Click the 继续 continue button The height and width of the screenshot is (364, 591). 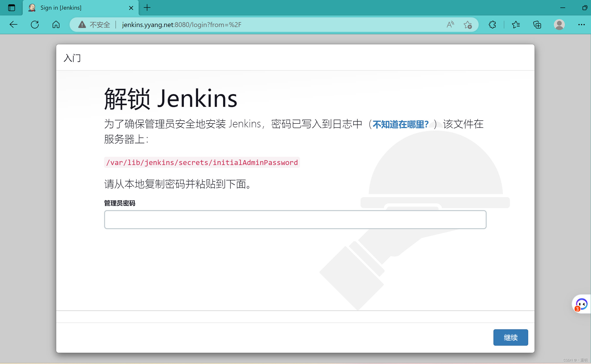tap(511, 337)
